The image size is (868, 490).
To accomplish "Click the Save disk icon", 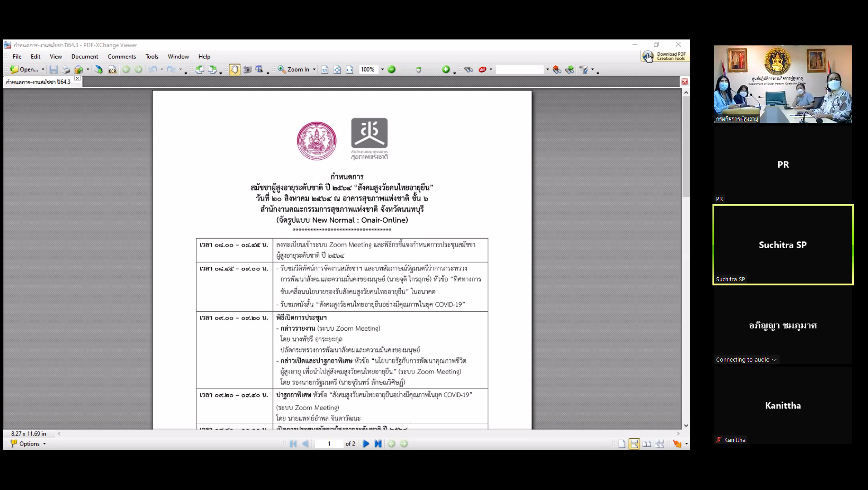I will 54,69.
